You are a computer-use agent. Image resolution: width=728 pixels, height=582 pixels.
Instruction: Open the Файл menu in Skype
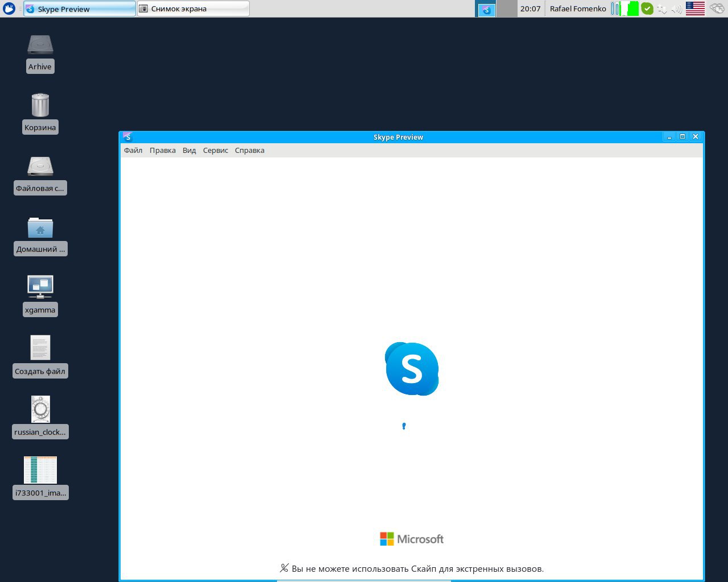tap(133, 151)
